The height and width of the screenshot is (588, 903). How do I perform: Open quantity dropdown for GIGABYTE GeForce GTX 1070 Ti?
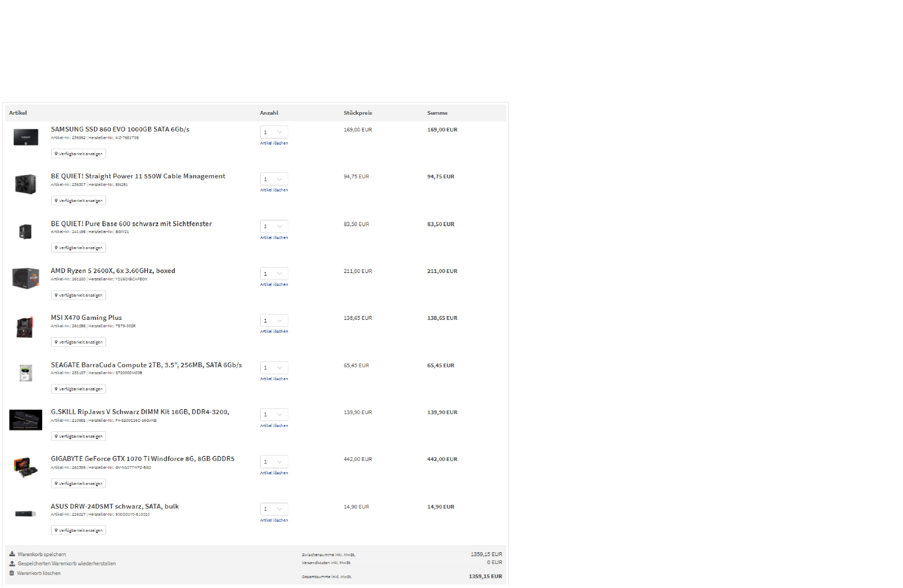click(274, 461)
